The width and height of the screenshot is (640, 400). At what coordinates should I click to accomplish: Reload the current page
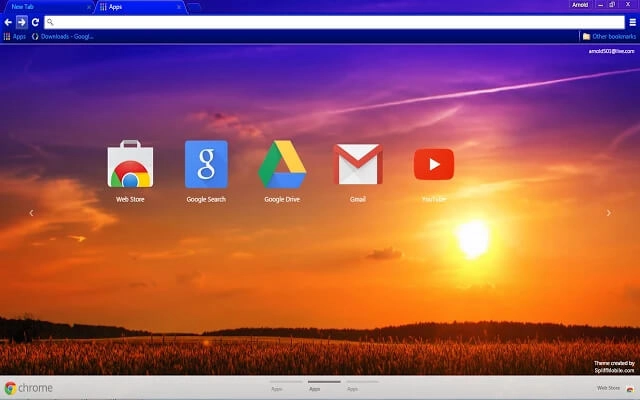click(35, 22)
